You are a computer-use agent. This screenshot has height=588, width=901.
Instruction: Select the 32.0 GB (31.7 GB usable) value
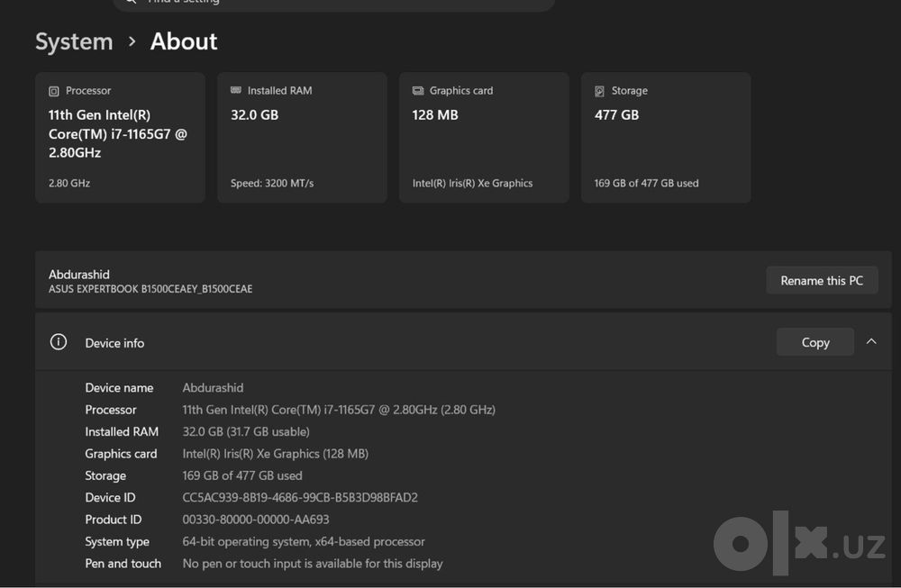[x=246, y=431]
